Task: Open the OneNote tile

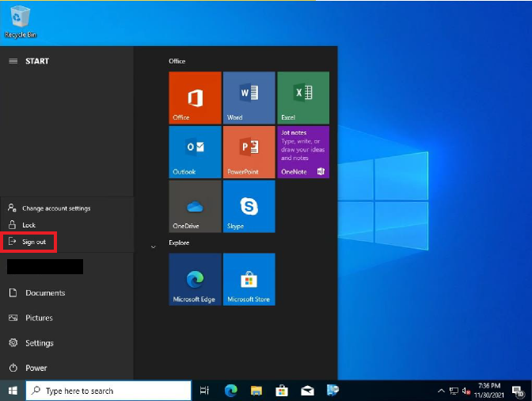Action: point(303,152)
